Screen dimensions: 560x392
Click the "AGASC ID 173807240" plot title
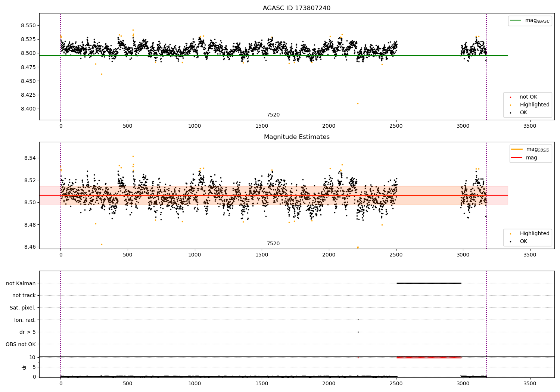coord(296,8)
